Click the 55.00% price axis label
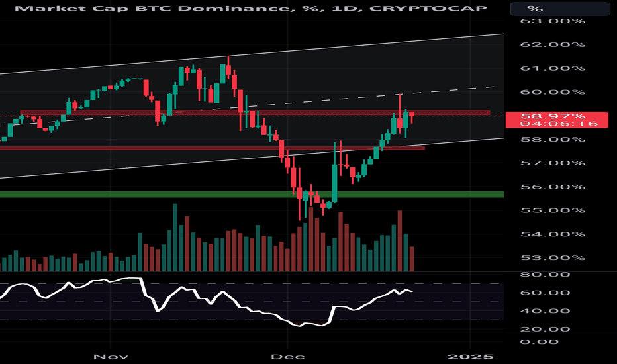Image resolution: width=617 pixels, height=364 pixels. [x=553, y=210]
